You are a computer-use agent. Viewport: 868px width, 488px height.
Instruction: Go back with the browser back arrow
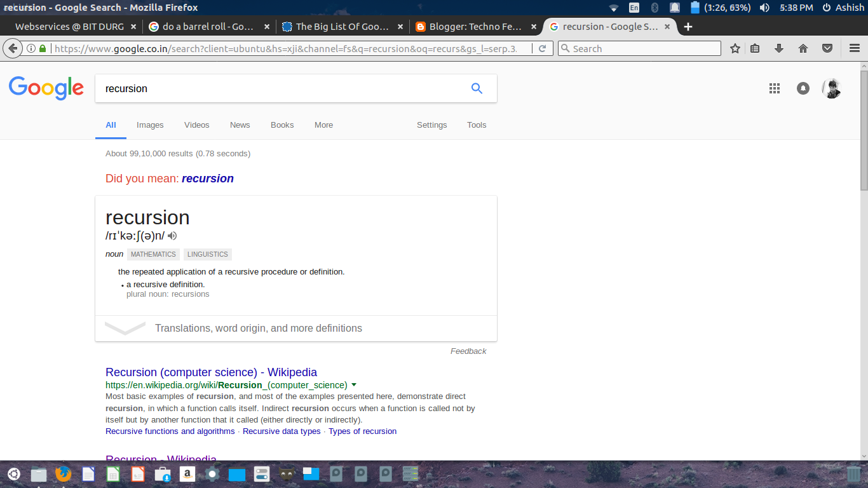pyautogui.click(x=12, y=49)
